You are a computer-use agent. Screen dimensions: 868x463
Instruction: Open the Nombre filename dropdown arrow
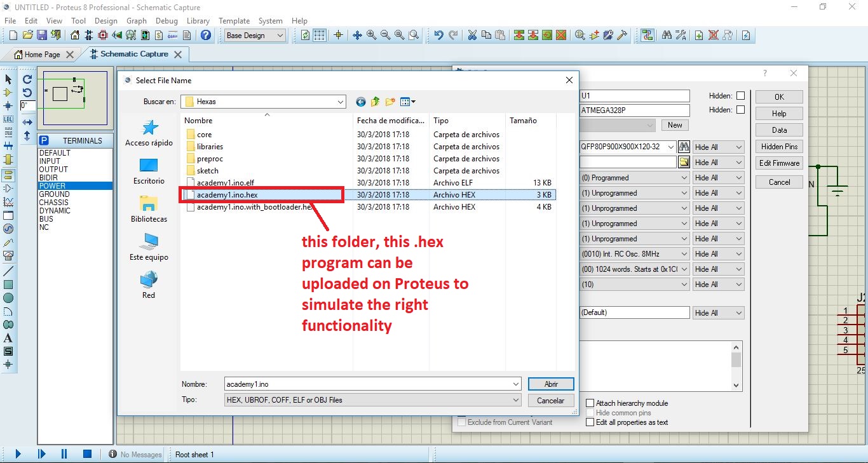(x=516, y=384)
